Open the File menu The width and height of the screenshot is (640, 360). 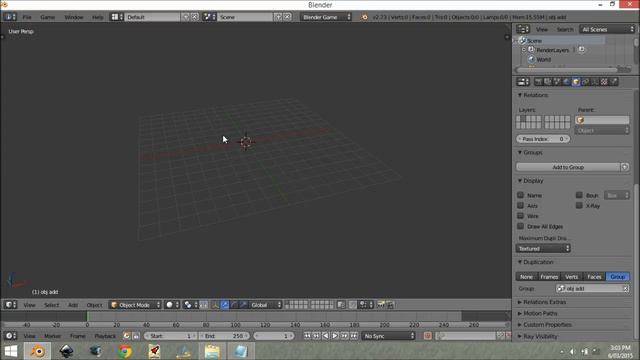point(27,17)
